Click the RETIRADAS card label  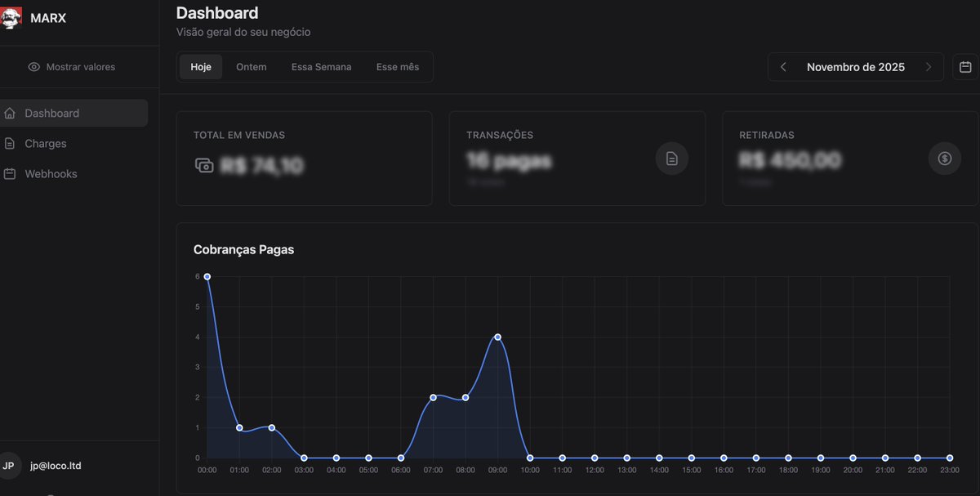pos(767,135)
